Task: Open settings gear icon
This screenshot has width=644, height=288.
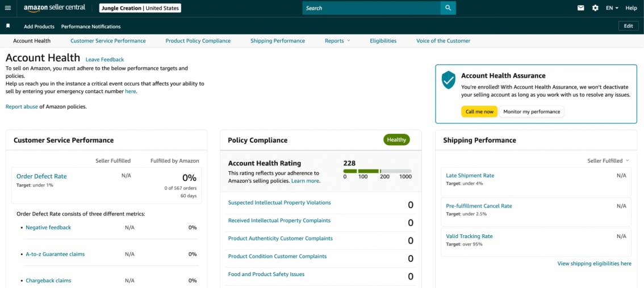Action: click(x=595, y=8)
